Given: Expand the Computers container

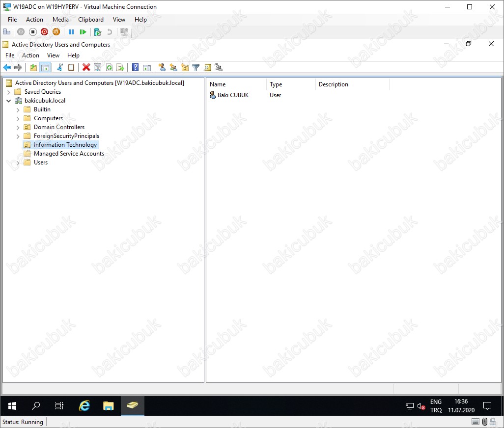Looking at the screenshot, I should (18, 118).
